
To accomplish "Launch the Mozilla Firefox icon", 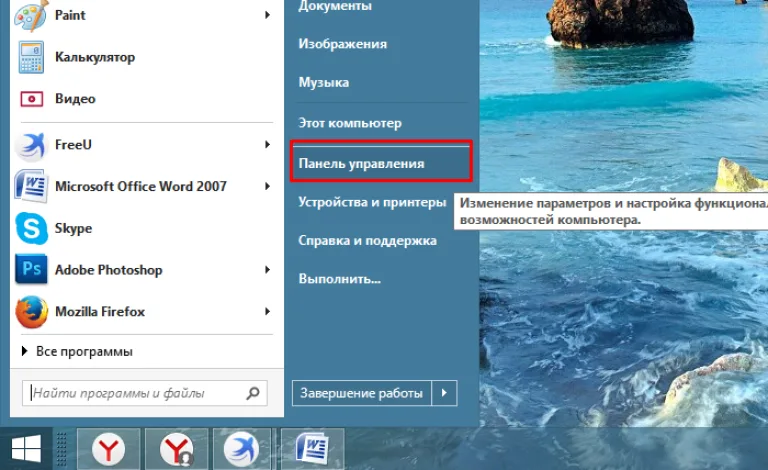I will click(31, 311).
